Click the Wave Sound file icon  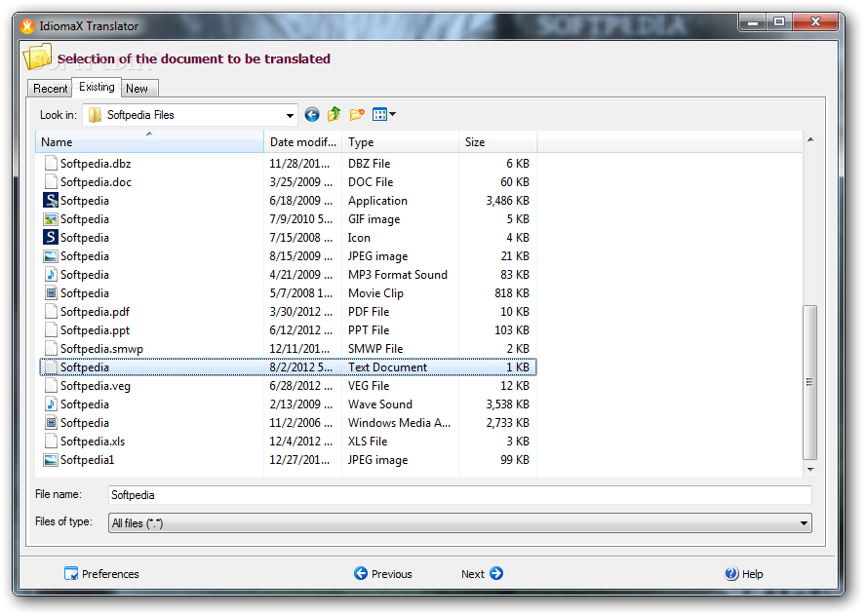click(51, 404)
